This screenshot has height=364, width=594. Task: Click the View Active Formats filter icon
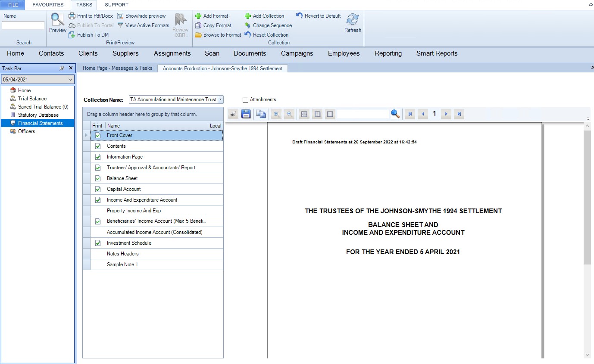tap(121, 25)
